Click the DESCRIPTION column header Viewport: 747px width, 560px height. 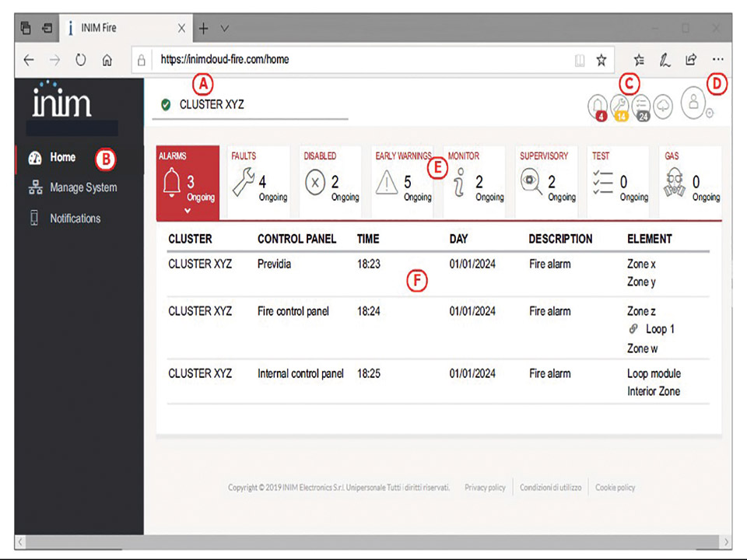(560, 239)
